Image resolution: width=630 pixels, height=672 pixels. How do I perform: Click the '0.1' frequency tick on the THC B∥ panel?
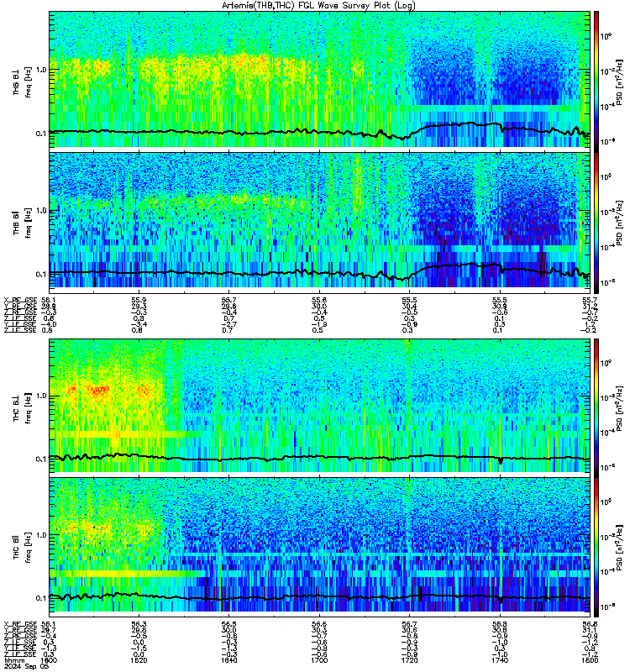coord(41,598)
